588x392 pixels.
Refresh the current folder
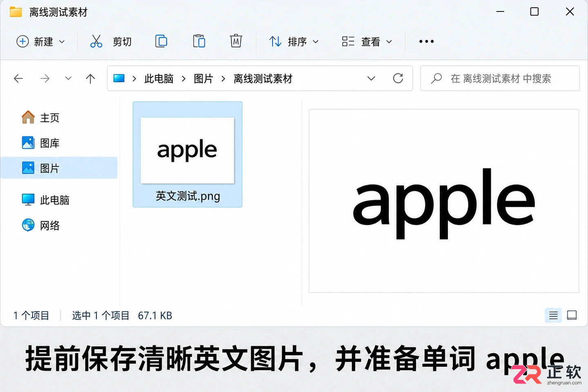(x=398, y=78)
